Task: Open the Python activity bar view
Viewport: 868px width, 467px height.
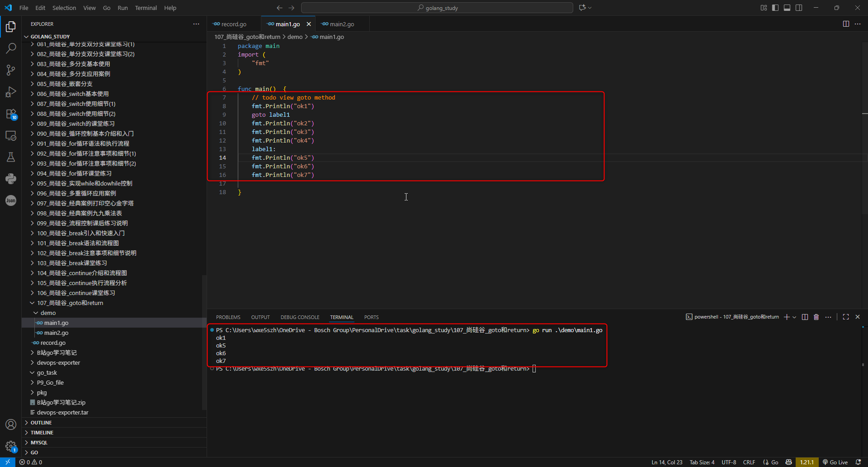Action: (11, 179)
